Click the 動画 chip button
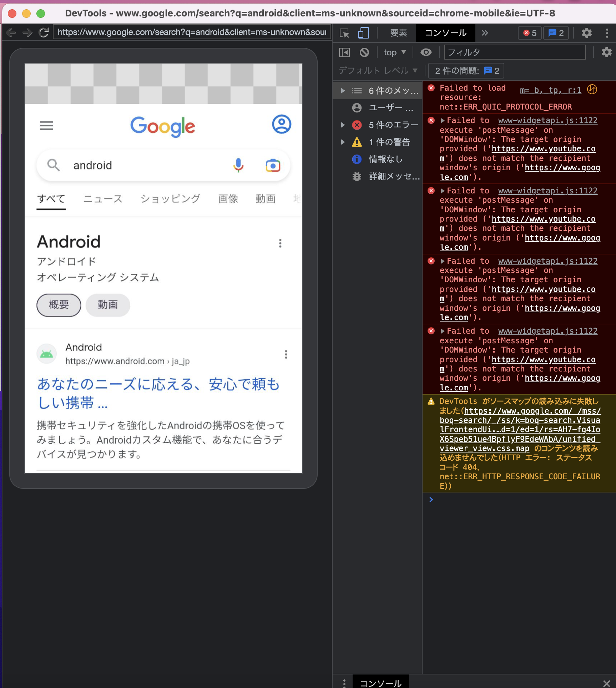The height and width of the screenshot is (688, 616). coord(108,305)
